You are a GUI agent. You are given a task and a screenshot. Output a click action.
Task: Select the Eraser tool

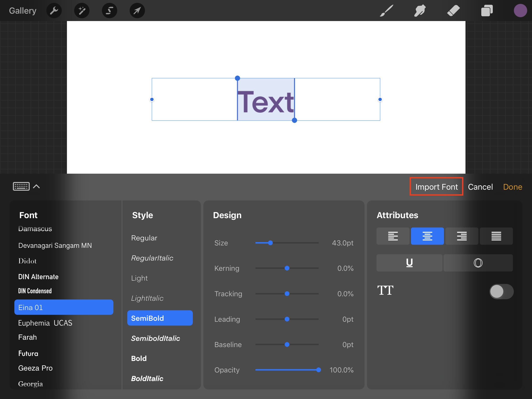[453, 11]
